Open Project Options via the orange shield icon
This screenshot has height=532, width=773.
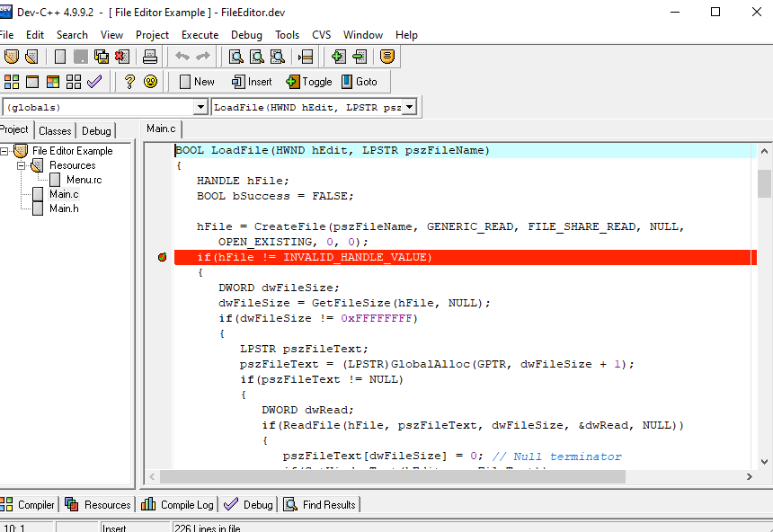(x=387, y=57)
